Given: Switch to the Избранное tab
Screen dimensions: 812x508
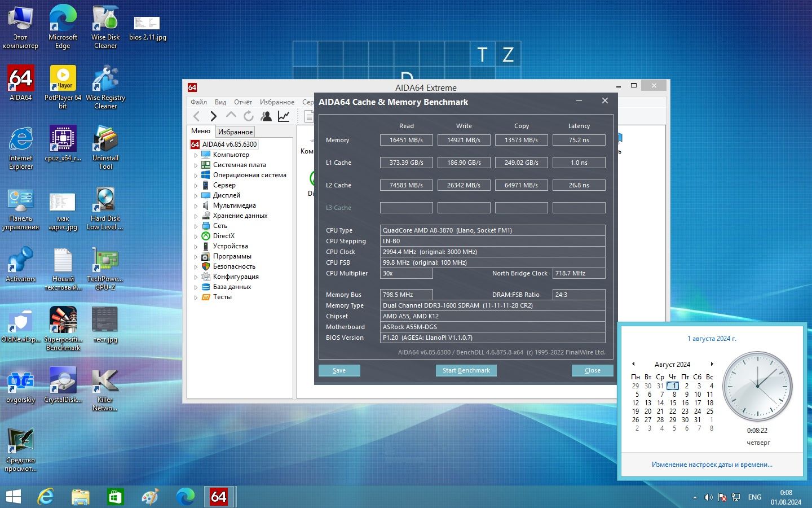Looking at the screenshot, I should tap(235, 132).
